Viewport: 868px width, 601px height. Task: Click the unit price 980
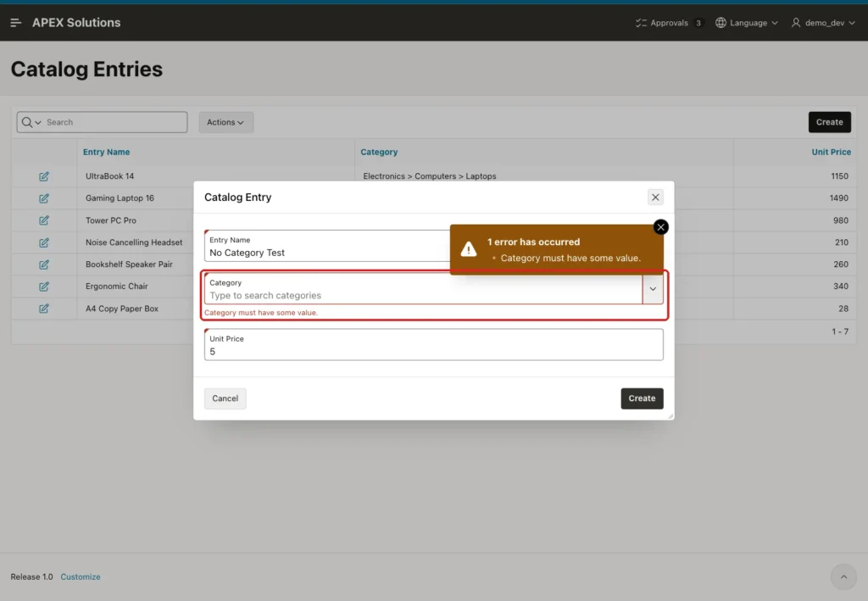(841, 220)
